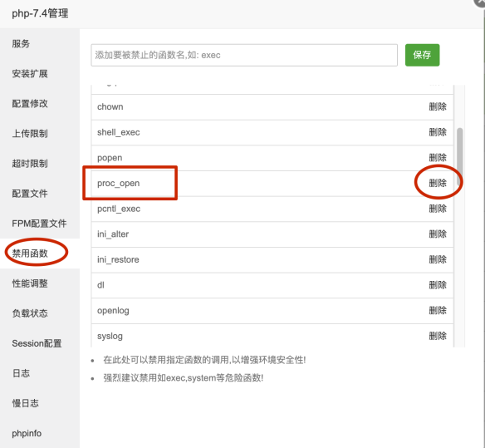The width and height of the screenshot is (485, 448).
Task: Click the dl function name
Action: (100, 285)
